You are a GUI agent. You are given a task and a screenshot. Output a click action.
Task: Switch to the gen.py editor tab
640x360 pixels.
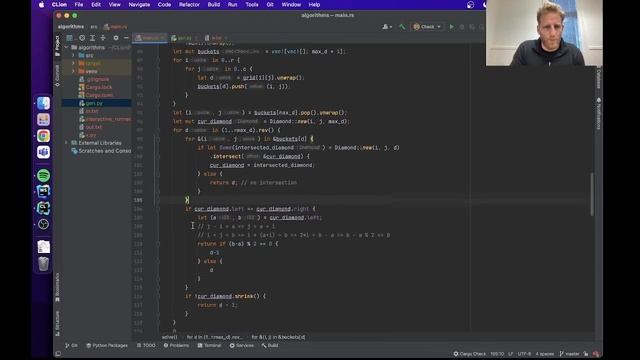pyautogui.click(x=184, y=38)
